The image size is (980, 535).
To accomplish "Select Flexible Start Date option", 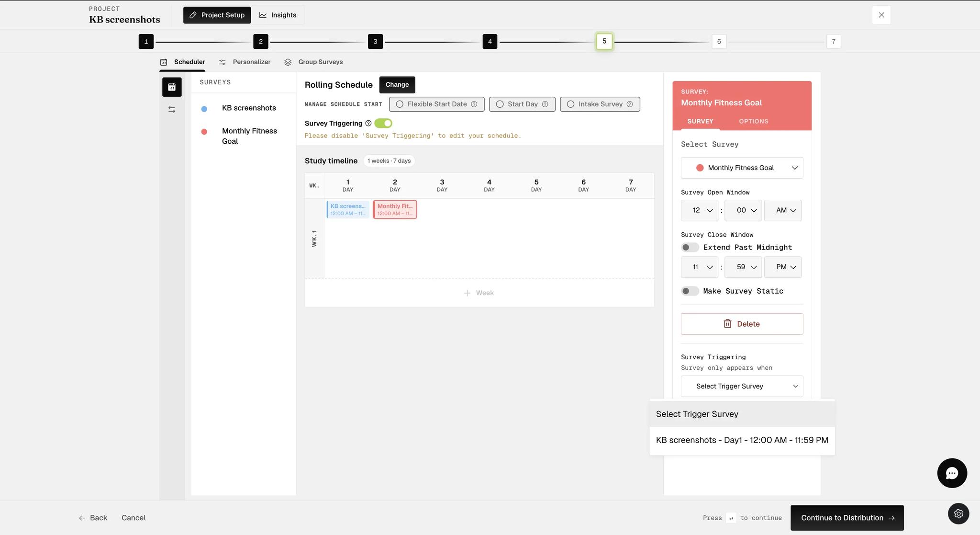I will pyautogui.click(x=436, y=104).
